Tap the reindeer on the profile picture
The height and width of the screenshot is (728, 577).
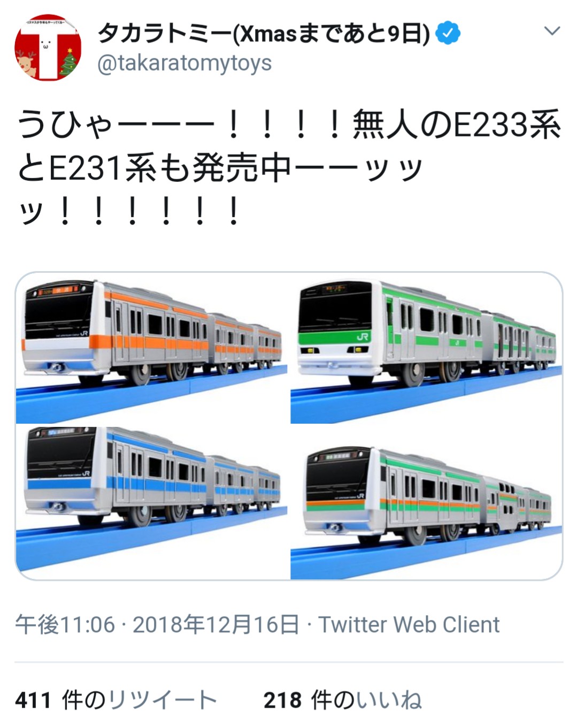[26, 63]
